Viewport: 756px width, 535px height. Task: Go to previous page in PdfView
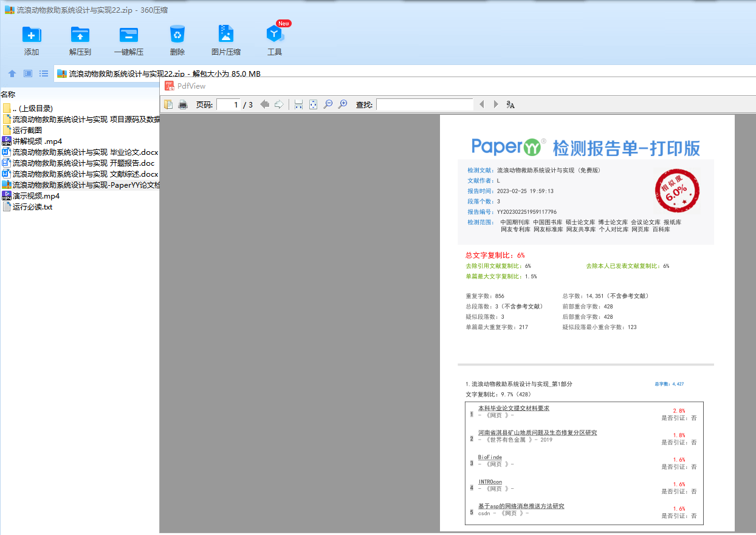[265, 104]
